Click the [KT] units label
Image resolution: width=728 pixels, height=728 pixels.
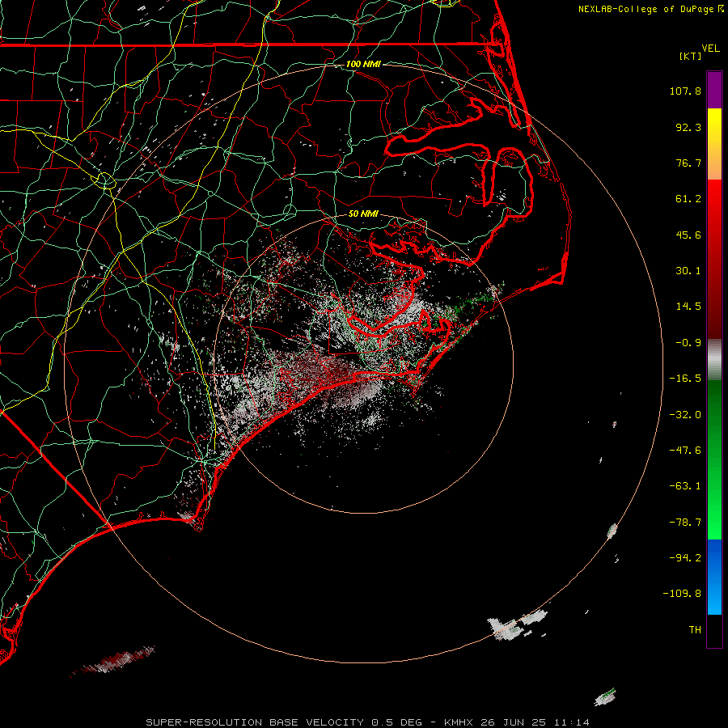pyautogui.click(x=691, y=56)
